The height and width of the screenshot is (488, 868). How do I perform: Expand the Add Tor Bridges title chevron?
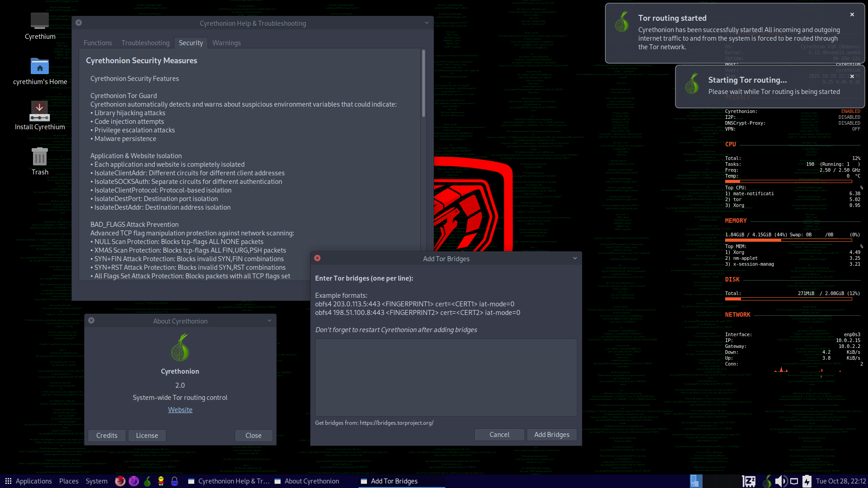point(575,258)
